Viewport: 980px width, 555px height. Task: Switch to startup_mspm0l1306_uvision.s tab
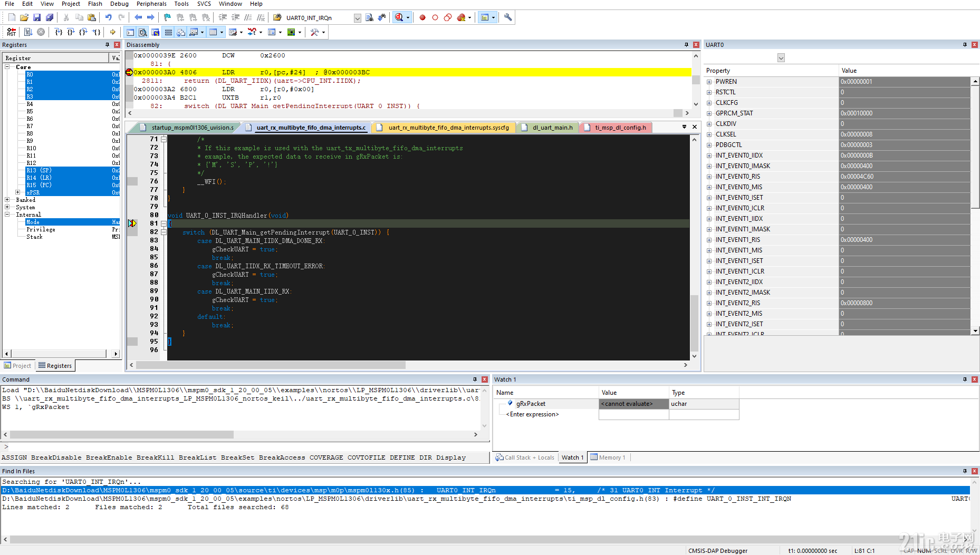coord(187,128)
